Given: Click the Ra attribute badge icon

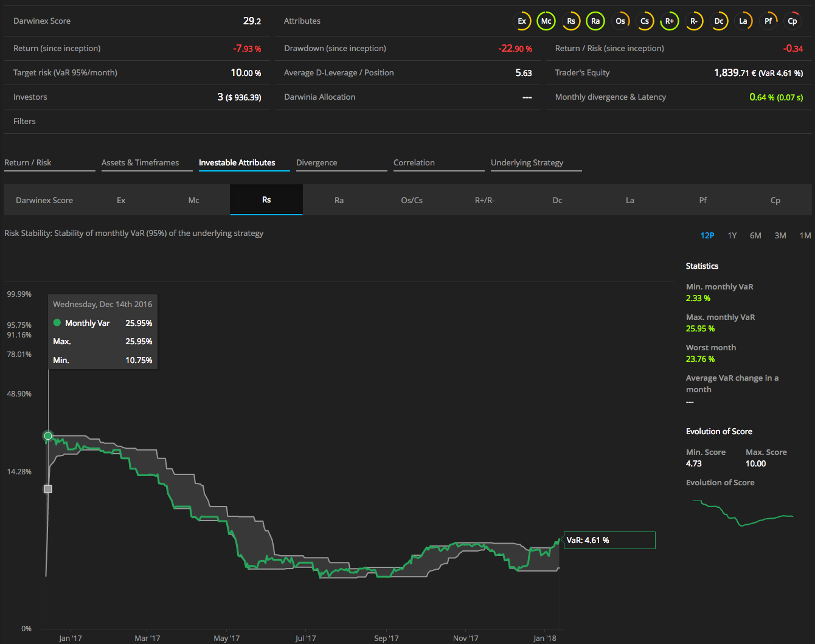Looking at the screenshot, I should [595, 21].
